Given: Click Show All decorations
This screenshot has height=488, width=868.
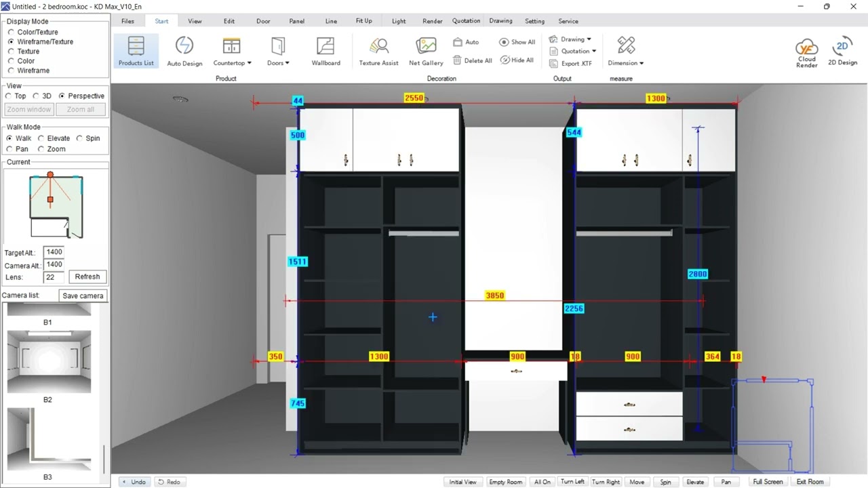Looking at the screenshot, I should (517, 42).
